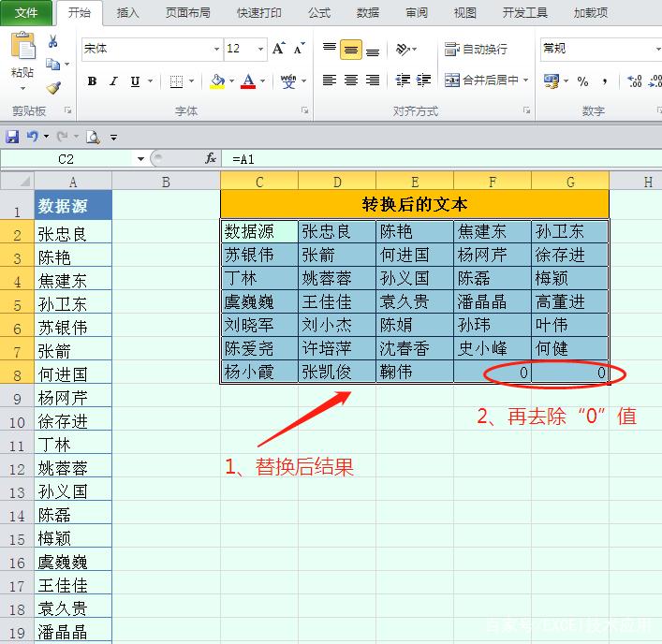Click the Redo arrow icon

(x=63, y=136)
